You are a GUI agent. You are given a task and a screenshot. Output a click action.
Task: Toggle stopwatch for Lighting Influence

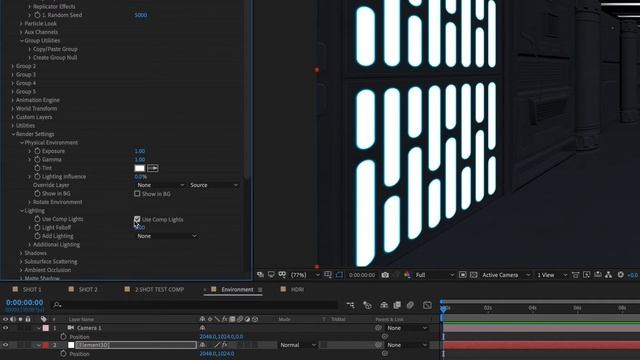point(37,176)
